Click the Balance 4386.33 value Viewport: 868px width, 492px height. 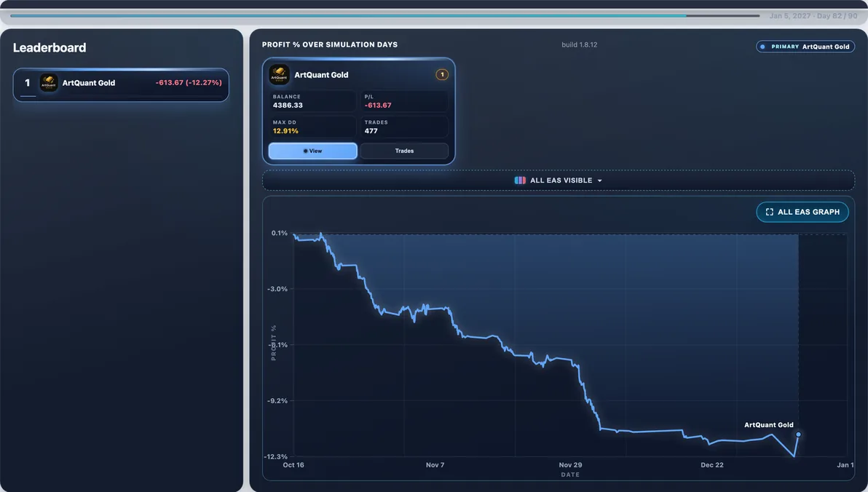tap(288, 105)
